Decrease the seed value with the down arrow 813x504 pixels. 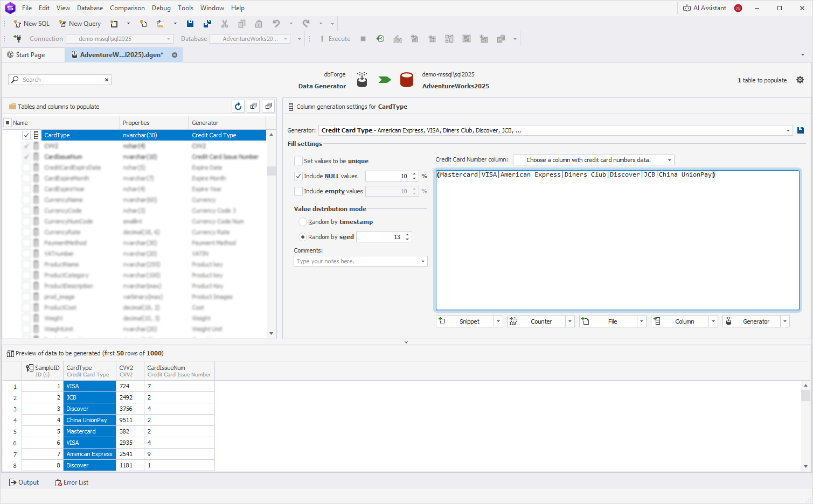(x=407, y=239)
